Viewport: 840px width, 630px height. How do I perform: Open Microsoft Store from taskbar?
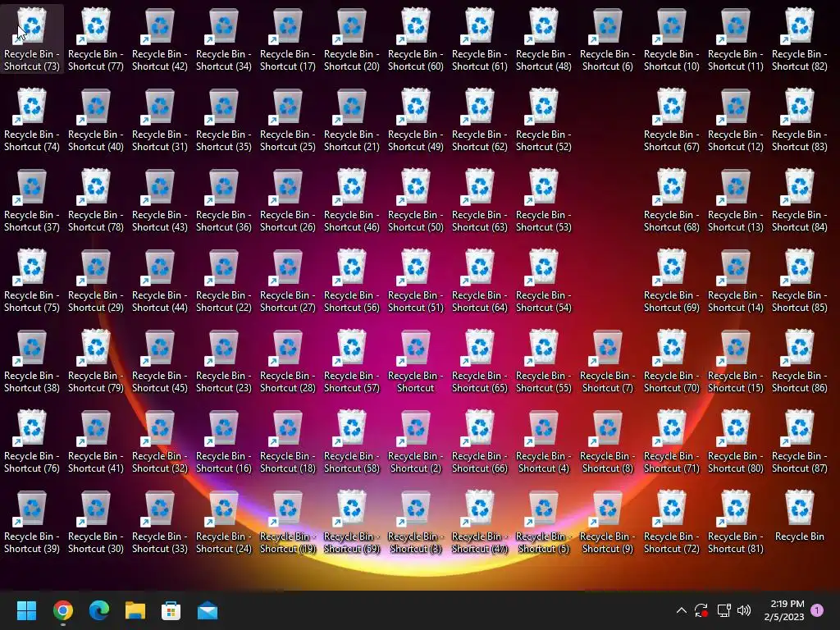coord(171,610)
